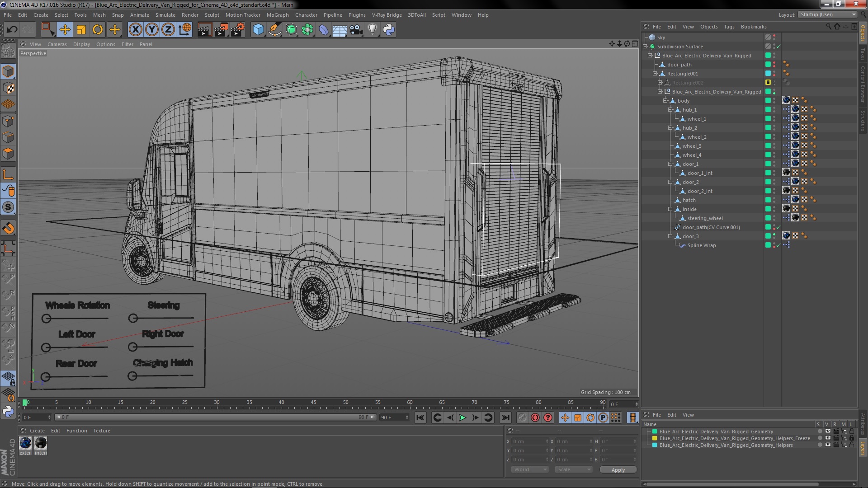868x488 pixels.
Task: Toggle Y axis lock
Action: [152, 30]
